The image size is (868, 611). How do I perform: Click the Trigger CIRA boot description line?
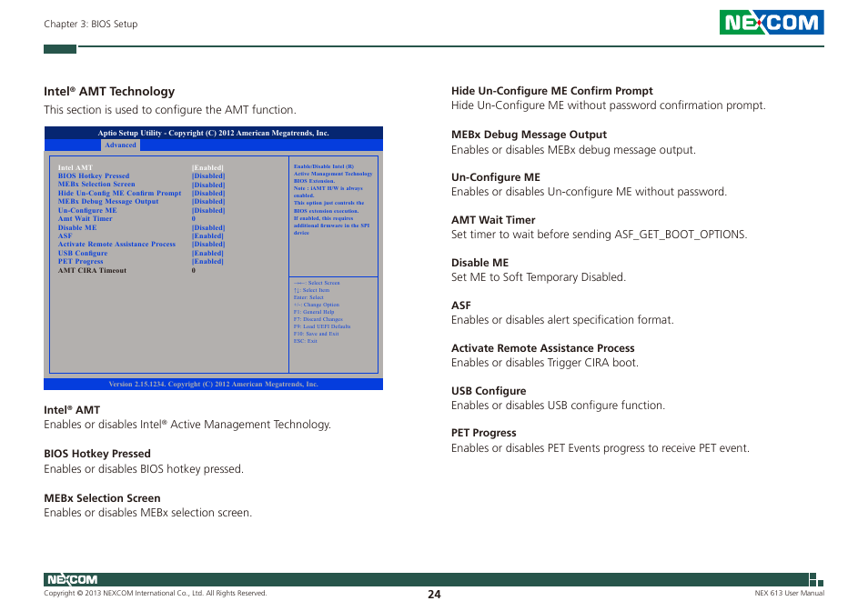[x=545, y=363]
